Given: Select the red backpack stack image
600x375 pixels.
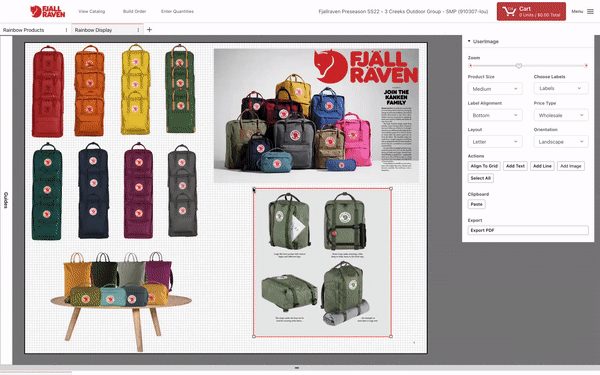Looking at the screenshot, I should [x=47, y=91].
